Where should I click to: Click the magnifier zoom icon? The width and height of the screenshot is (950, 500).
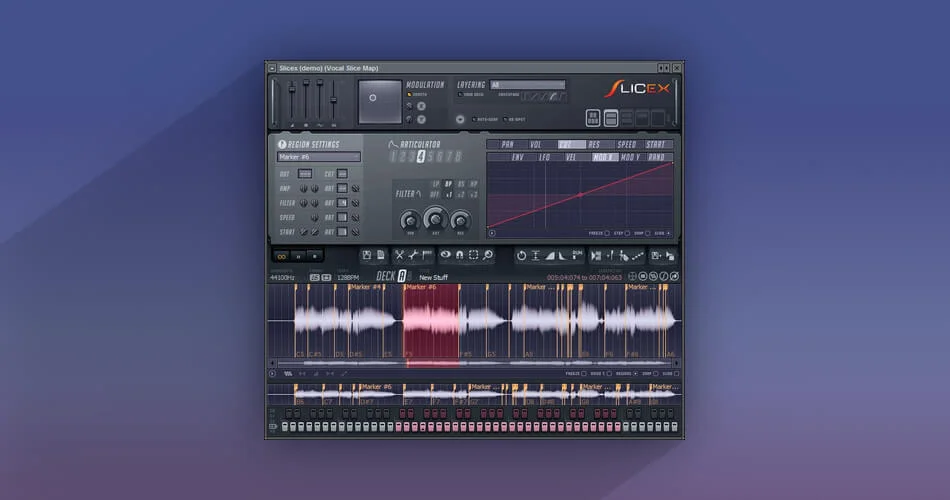487,255
